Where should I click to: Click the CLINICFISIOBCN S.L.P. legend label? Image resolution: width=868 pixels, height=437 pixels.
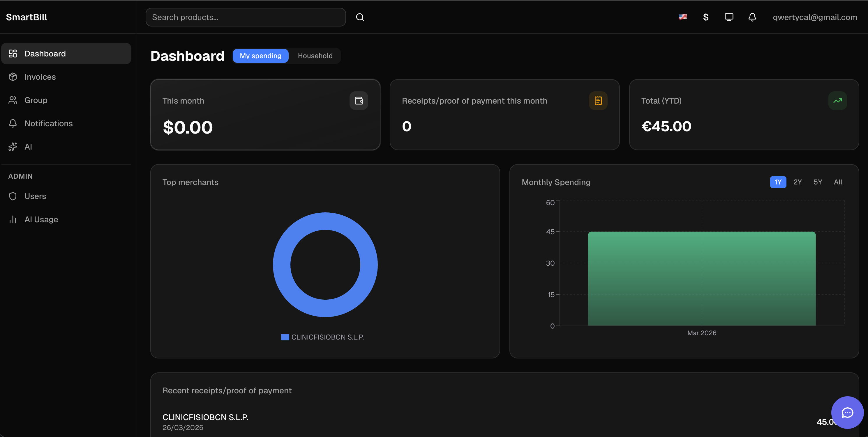(x=327, y=337)
